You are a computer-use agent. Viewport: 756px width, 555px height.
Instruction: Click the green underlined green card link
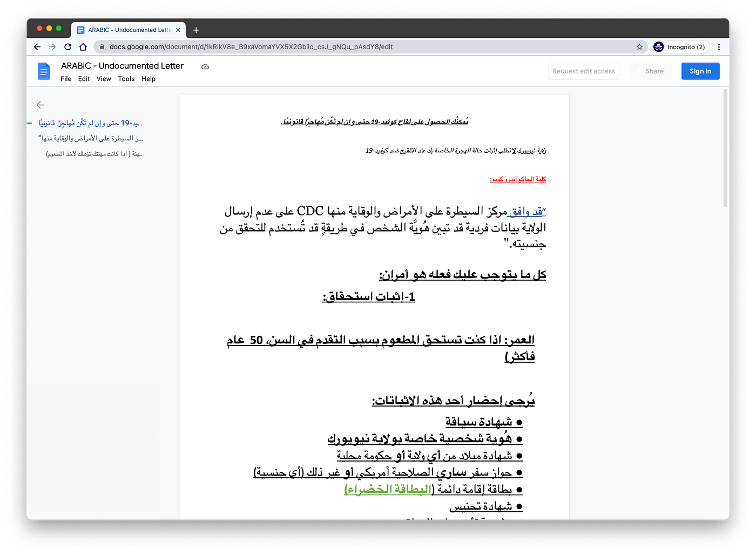(388, 489)
